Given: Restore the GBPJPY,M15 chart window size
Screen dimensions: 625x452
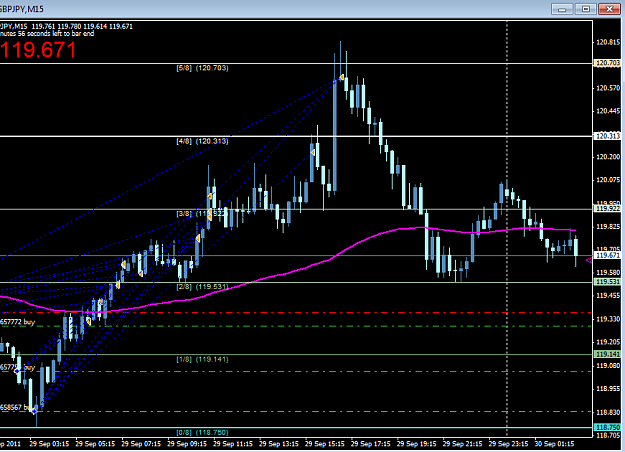Looking at the screenshot, I should (x=586, y=9).
